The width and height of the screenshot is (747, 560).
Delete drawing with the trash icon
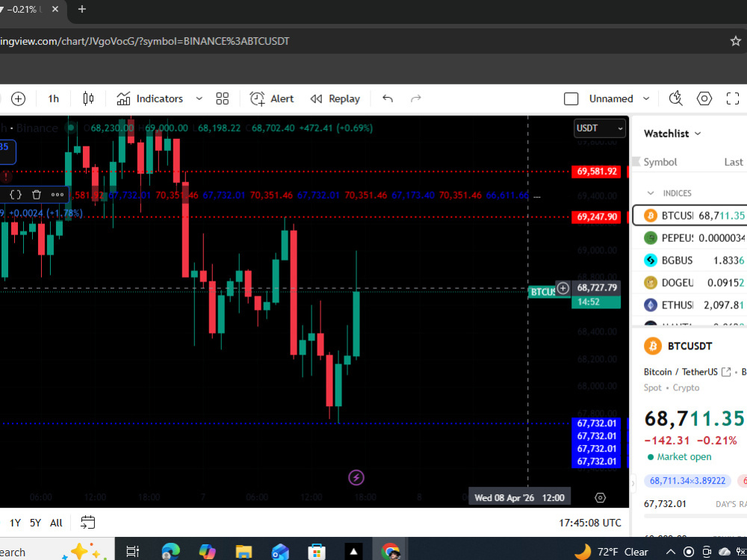pos(36,194)
